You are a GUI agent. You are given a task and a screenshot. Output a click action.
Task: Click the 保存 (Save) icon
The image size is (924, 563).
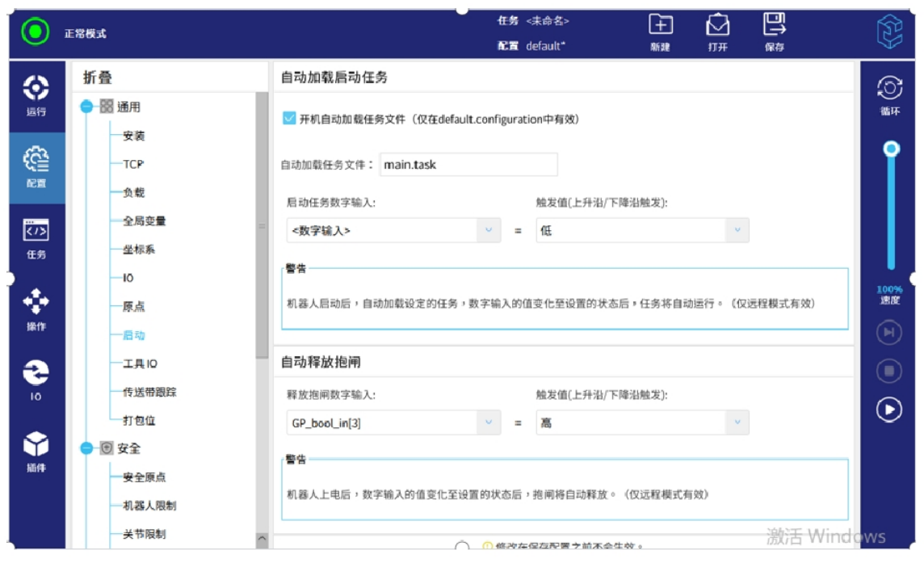[x=774, y=27]
